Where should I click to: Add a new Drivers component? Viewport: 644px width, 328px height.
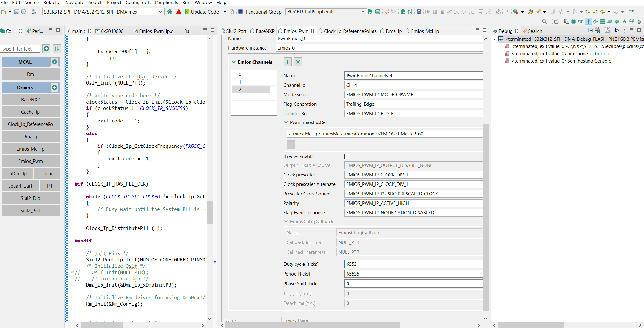(55, 87)
